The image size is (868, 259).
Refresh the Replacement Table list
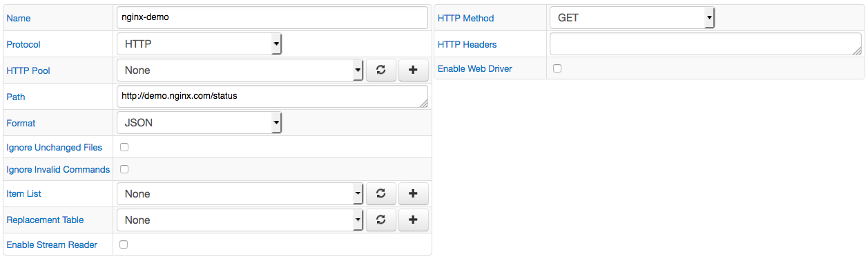tap(380, 220)
